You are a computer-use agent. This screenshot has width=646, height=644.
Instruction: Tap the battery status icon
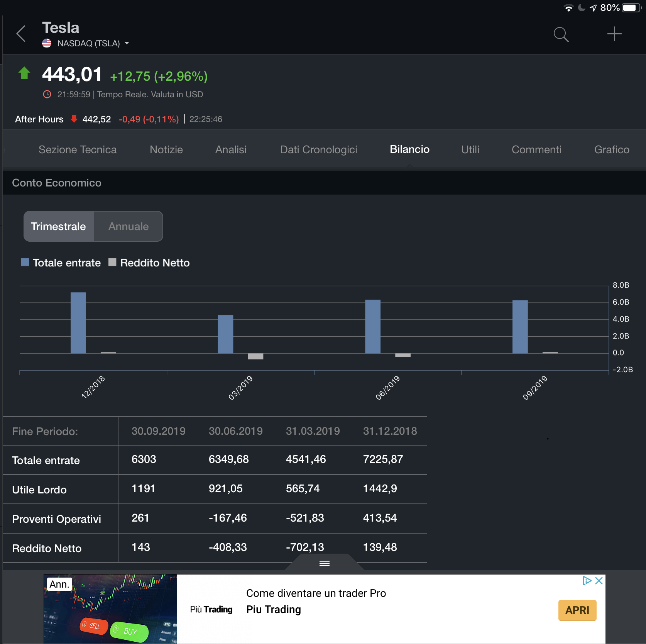tap(632, 8)
